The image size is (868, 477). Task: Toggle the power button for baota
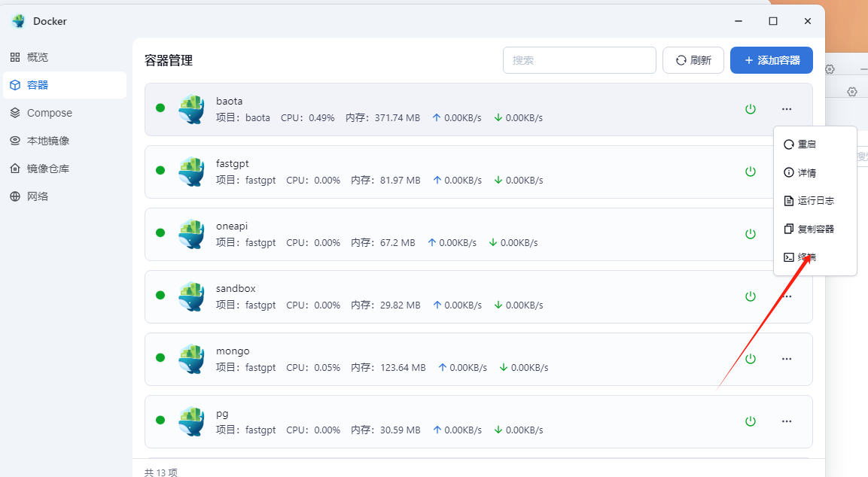coord(751,109)
